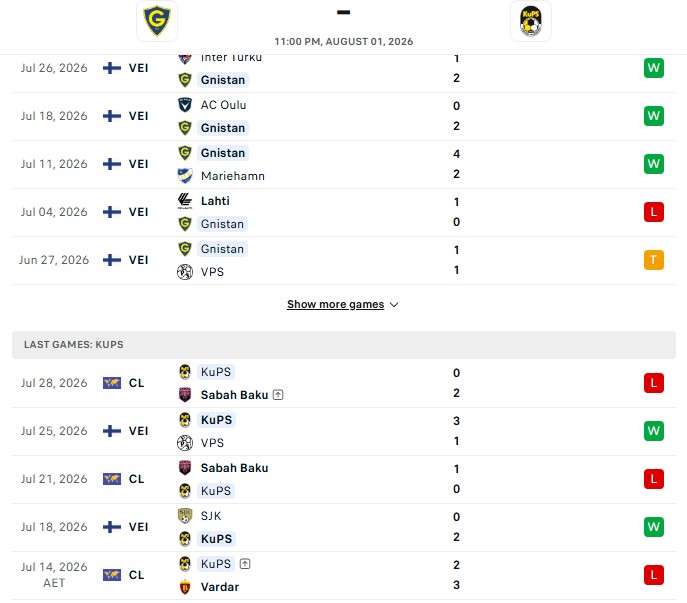Click advancing icon beside KuPS on Jul 14
Image resolution: width=687 pixels, height=603 pixels.
245,564
